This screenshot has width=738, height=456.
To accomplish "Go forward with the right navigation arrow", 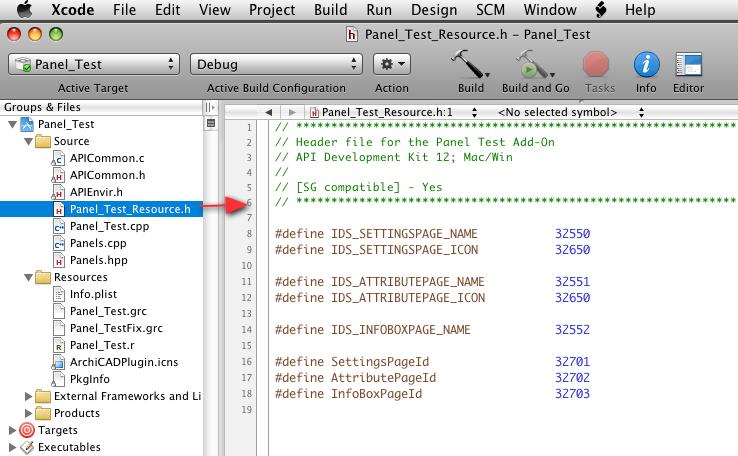I will click(292, 112).
